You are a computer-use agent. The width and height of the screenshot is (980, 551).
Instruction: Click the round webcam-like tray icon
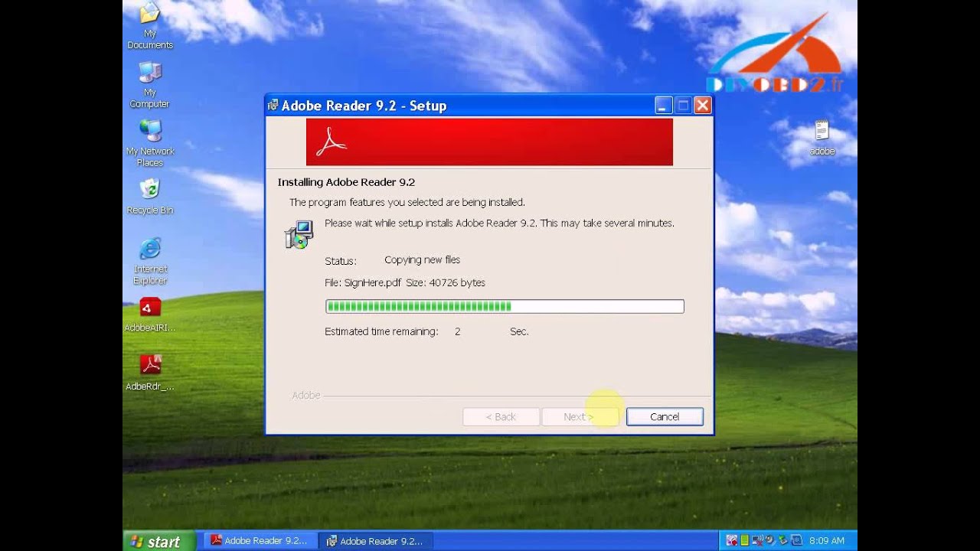(x=770, y=540)
